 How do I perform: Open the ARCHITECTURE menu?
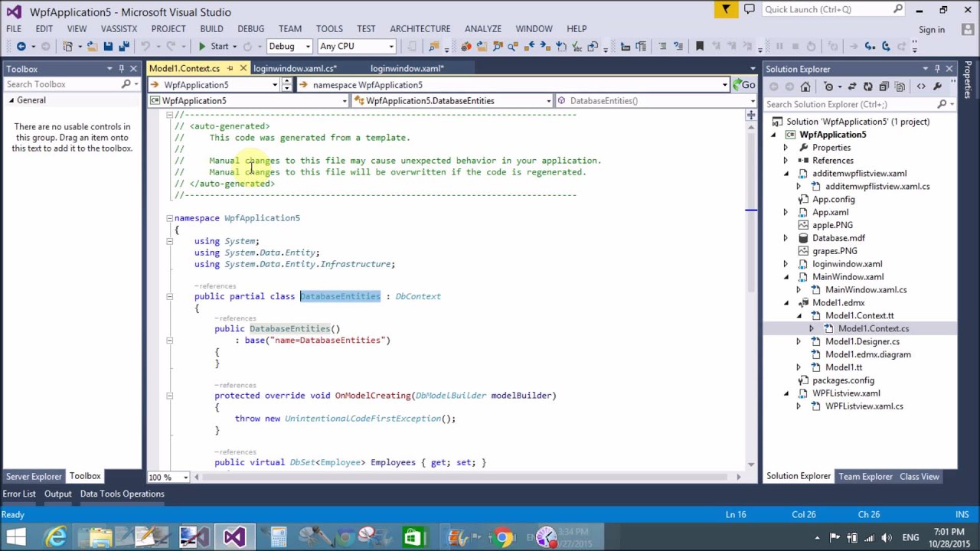(420, 28)
